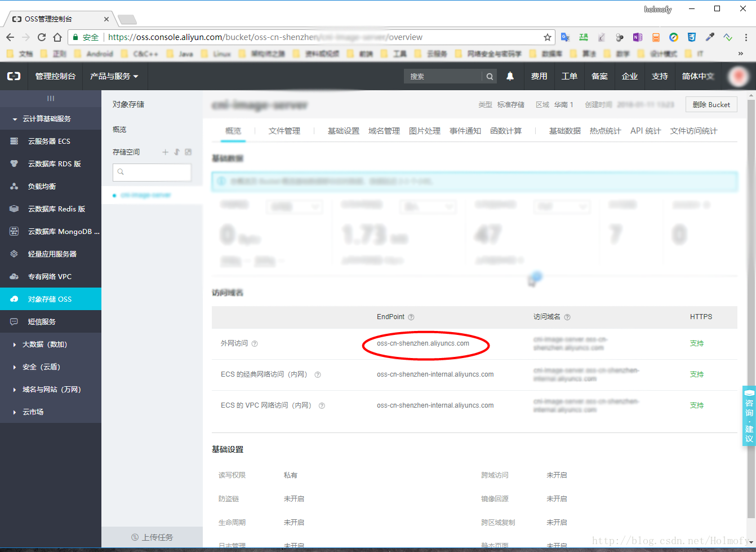Image resolution: width=756 pixels, height=552 pixels.
Task: Show hidden bookmarks with the » icon
Action: click(x=741, y=54)
